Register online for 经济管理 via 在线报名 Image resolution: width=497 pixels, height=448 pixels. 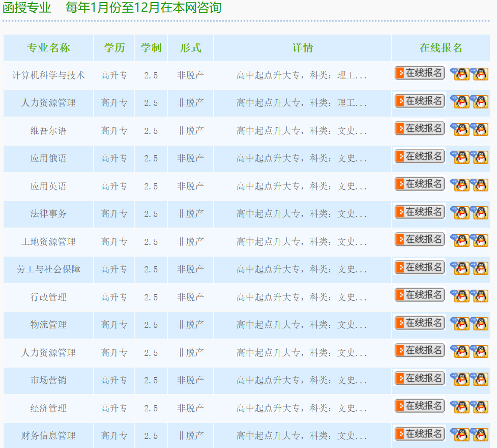[420, 406]
